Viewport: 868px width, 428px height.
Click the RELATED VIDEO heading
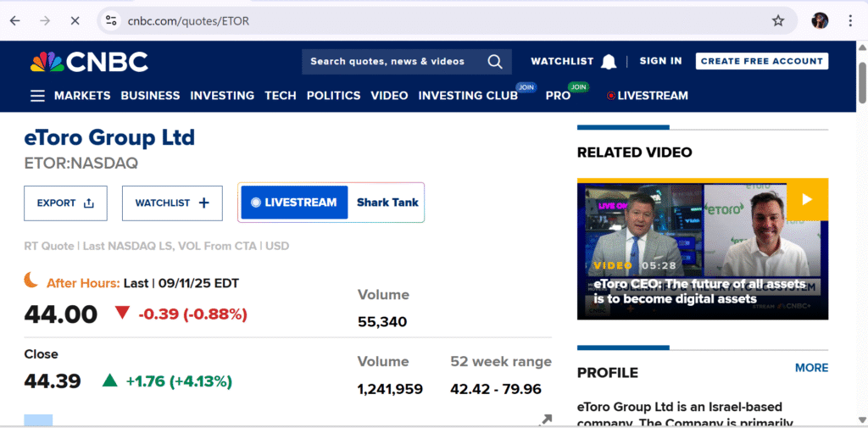click(634, 153)
